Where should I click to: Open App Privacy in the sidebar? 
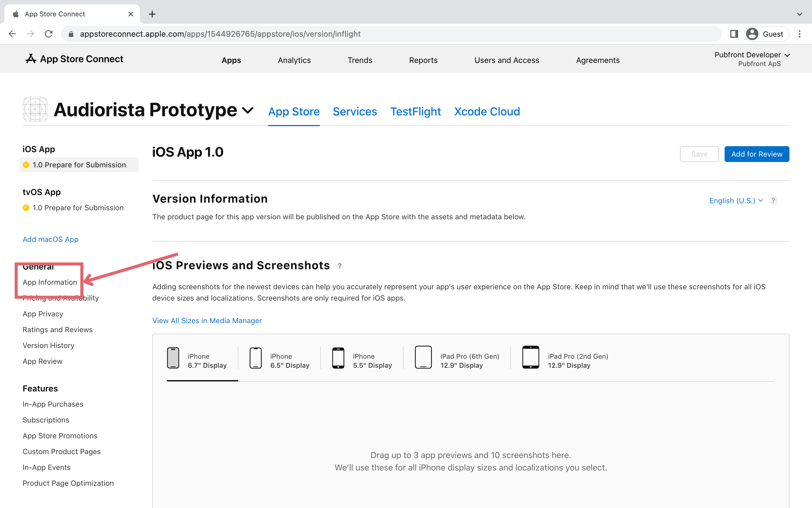pyautogui.click(x=43, y=314)
